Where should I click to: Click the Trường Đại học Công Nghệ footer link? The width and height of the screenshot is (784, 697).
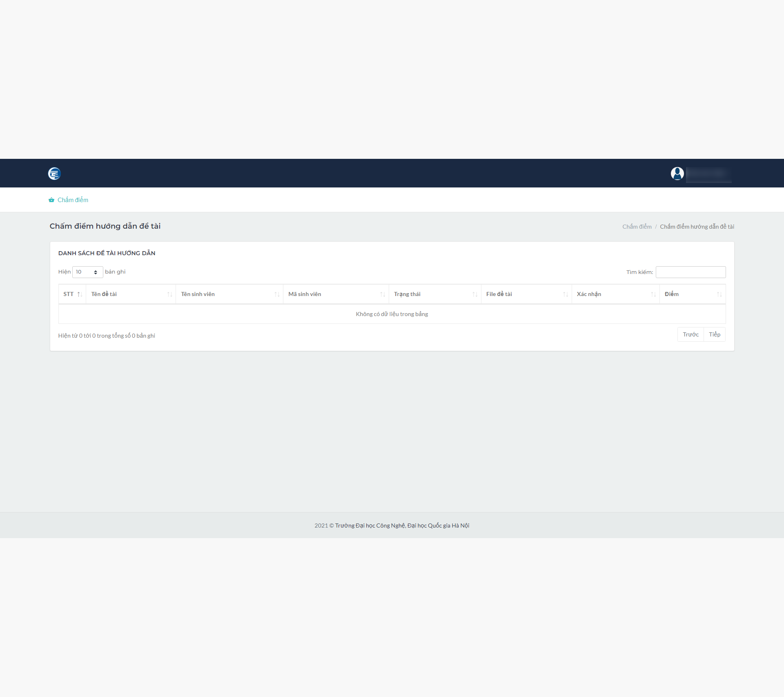[370, 526]
